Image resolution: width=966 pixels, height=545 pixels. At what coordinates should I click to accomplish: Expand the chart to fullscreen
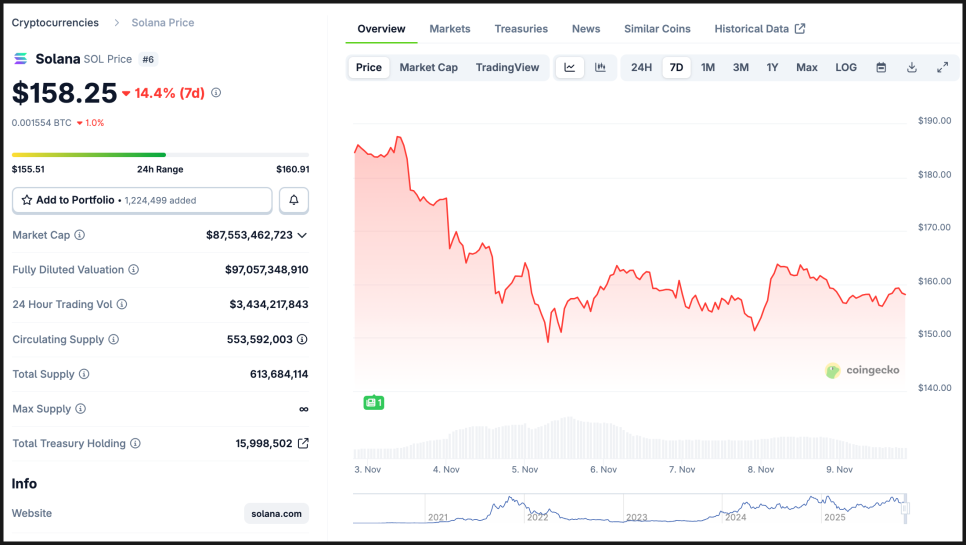(x=942, y=68)
